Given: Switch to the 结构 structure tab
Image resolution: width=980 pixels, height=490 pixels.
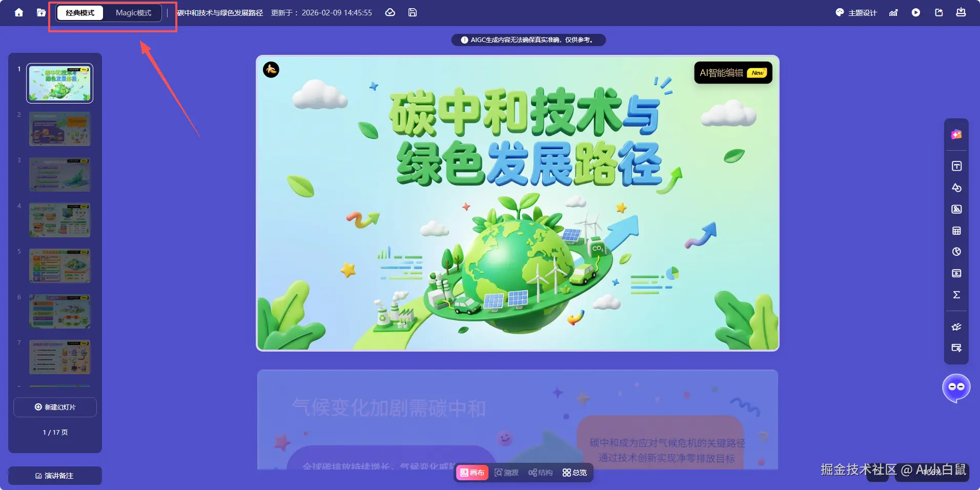Looking at the screenshot, I should [541, 473].
